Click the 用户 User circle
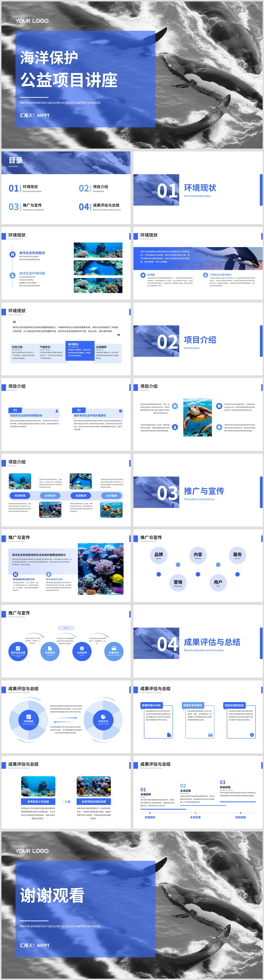The image size is (264, 980). (x=218, y=583)
